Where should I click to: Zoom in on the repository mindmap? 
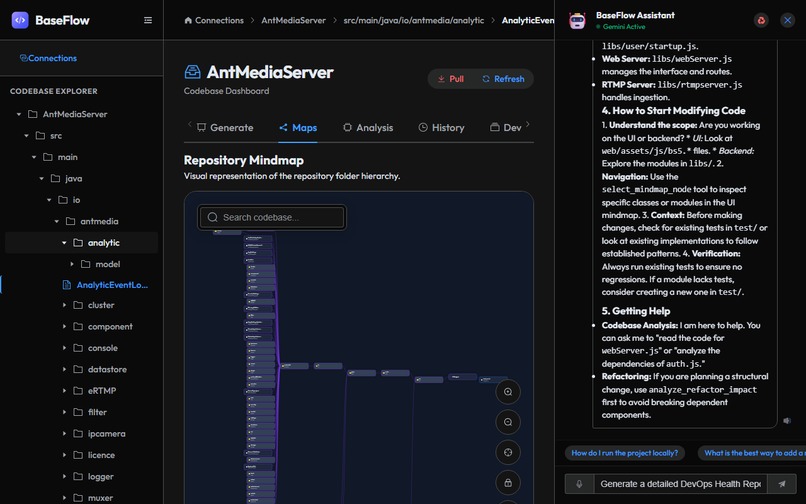click(x=508, y=392)
